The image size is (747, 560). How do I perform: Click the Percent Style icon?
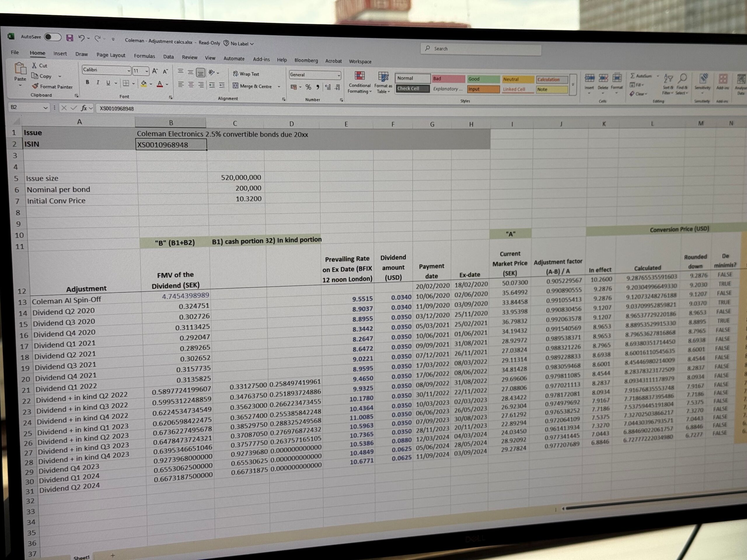pyautogui.click(x=308, y=87)
